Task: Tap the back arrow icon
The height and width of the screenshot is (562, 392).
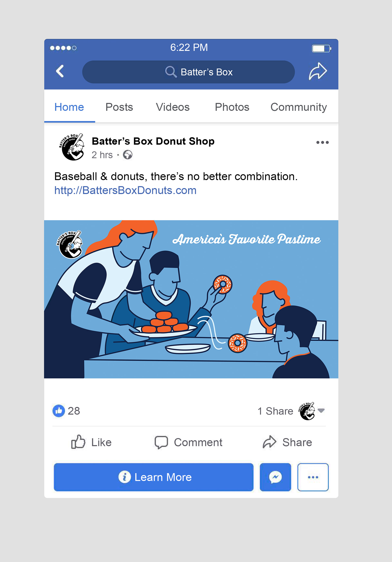Action: pyautogui.click(x=60, y=71)
